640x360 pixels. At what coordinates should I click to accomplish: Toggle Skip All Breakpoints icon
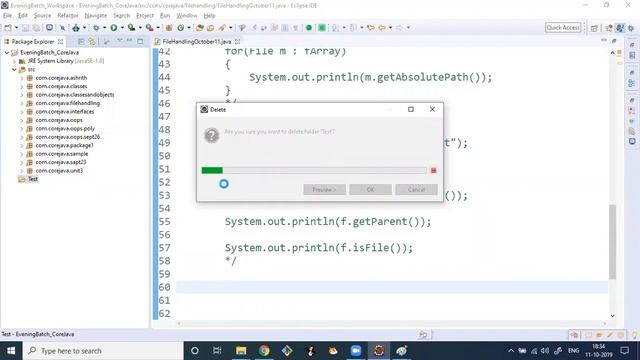62,28
